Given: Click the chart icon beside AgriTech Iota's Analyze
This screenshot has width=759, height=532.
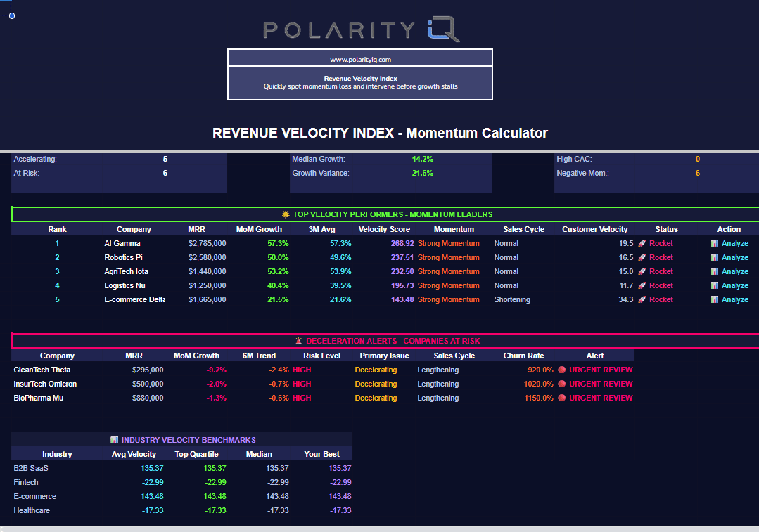Looking at the screenshot, I should click(715, 271).
